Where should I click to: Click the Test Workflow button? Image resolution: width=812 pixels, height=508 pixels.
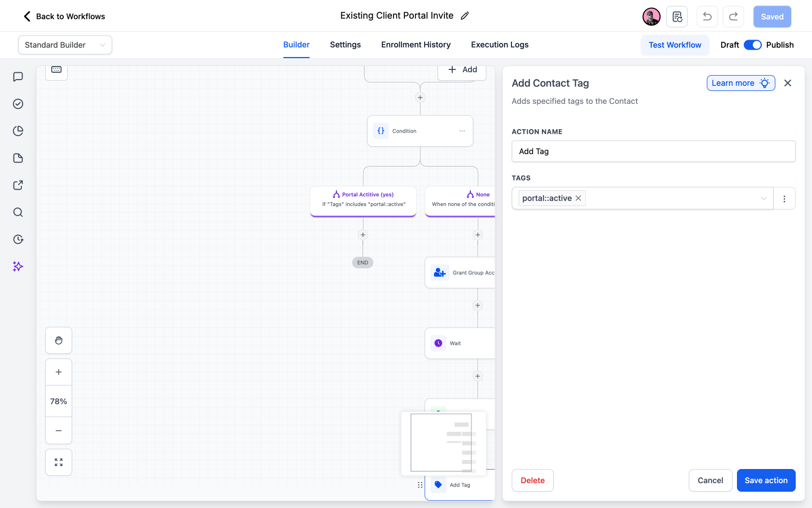coord(675,45)
